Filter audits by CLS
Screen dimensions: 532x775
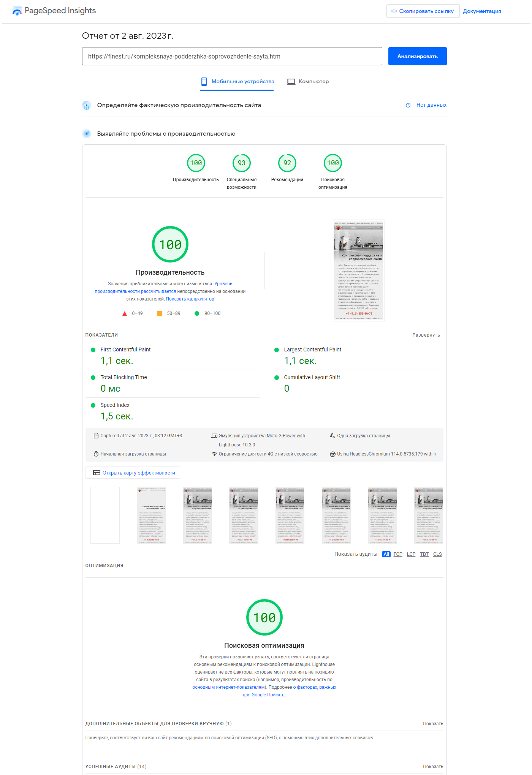click(437, 554)
